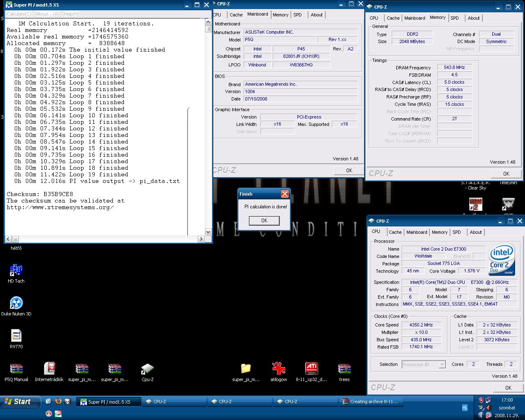Click the HL language indicator in taskbar
The height and width of the screenshot is (420, 525).
[465, 408]
